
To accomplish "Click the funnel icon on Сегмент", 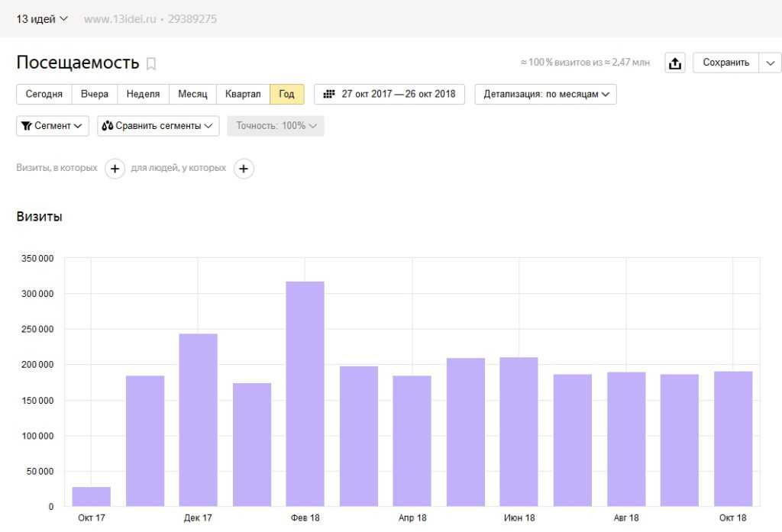I will tap(27, 126).
